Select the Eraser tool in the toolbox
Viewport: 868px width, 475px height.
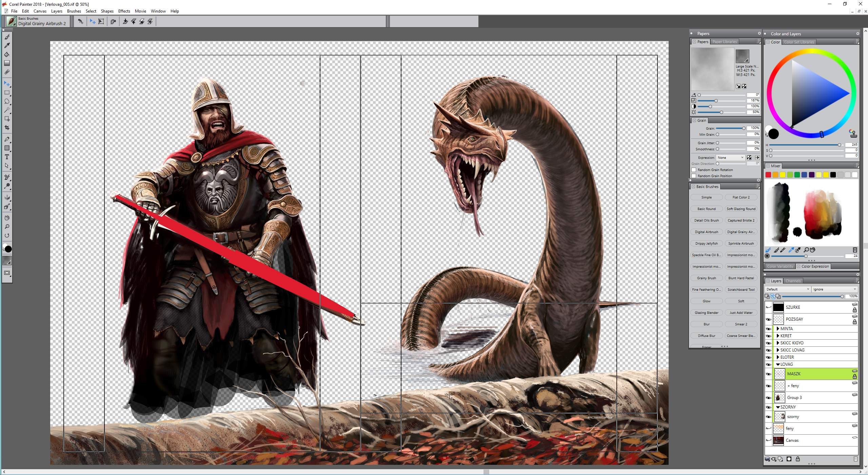click(7, 72)
